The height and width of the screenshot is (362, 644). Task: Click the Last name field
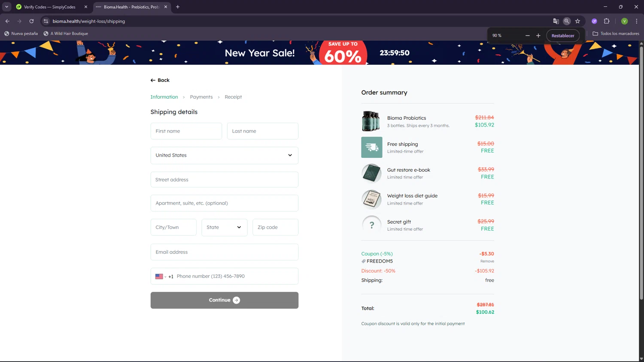click(262, 131)
